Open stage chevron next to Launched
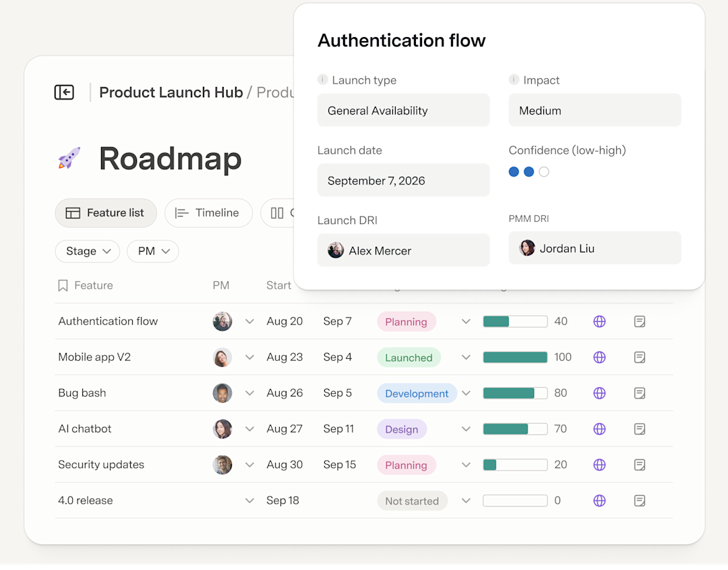This screenshot has height=570, width=728. point(466,357)
